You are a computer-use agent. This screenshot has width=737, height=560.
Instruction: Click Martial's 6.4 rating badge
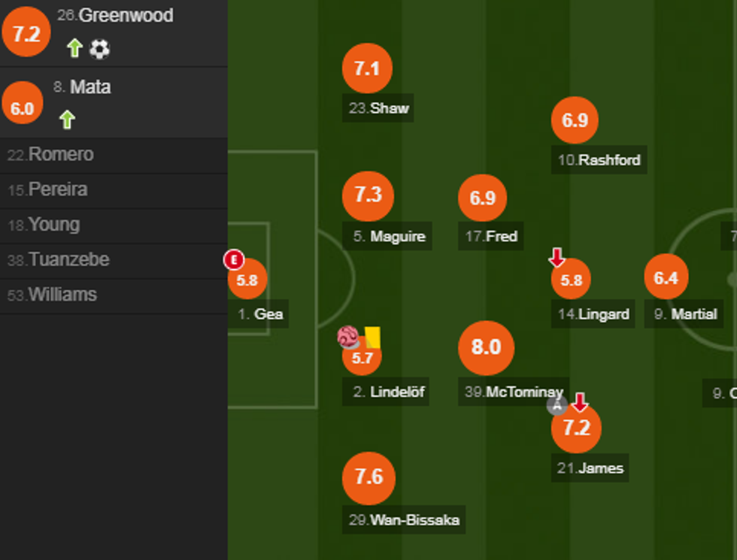tap(666, 278)
